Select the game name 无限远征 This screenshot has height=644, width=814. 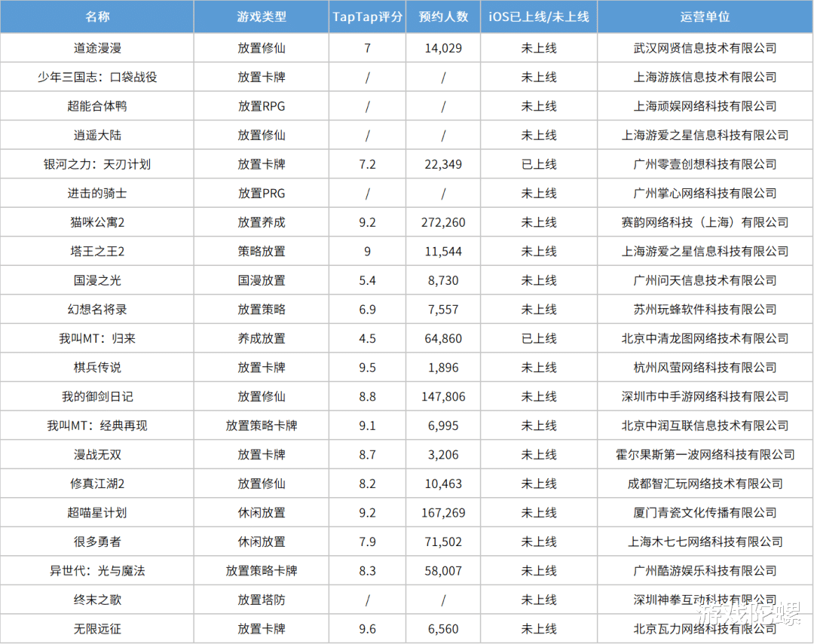(x=97, y=630)
